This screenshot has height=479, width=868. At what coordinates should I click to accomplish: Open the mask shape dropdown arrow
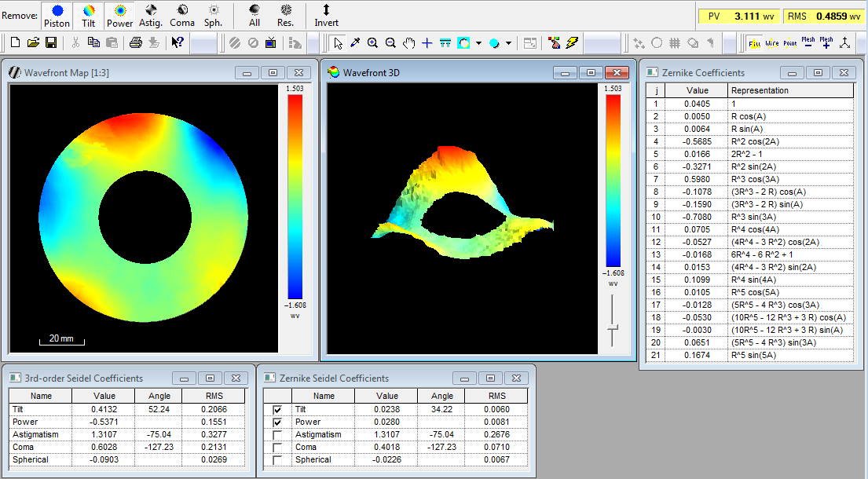pos(478,42)
